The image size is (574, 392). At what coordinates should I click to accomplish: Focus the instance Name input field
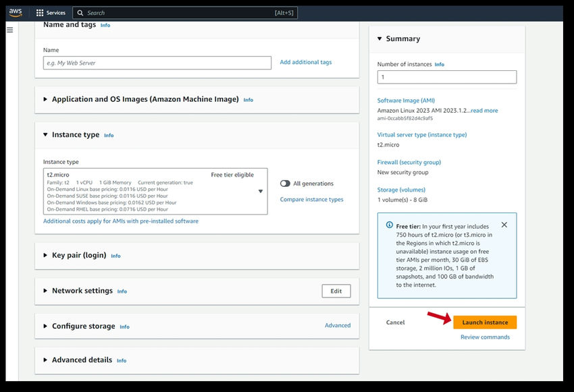point(157,63)
